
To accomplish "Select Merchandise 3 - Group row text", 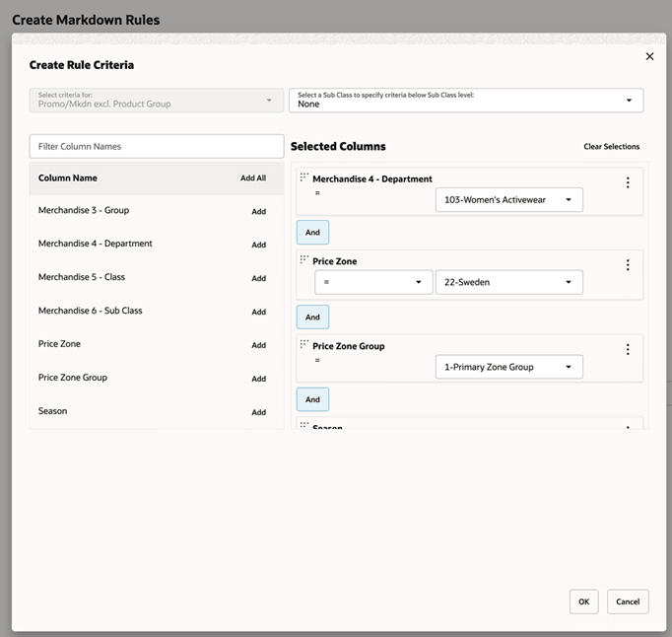I will coord(84,210).
